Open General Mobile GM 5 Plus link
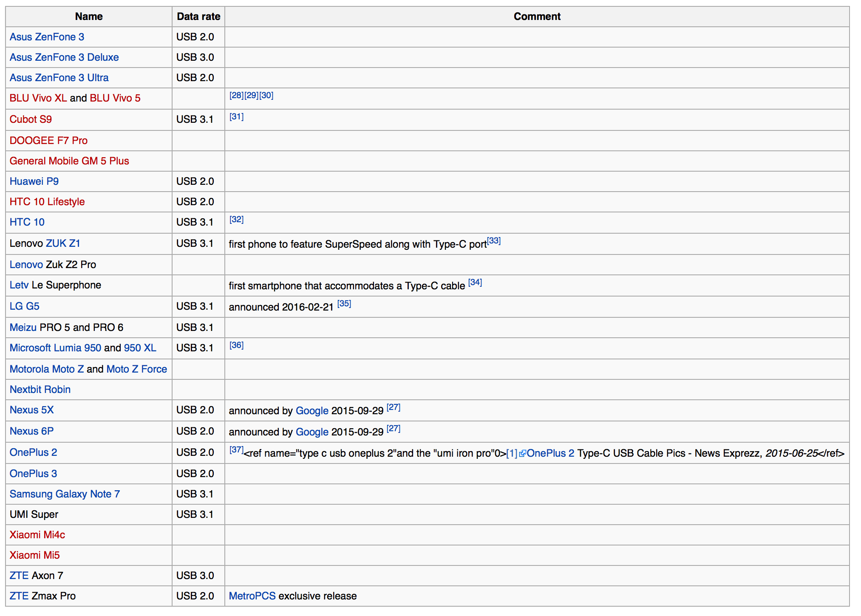The height and width of the screenshot is (616, 861). [x=69, y=161]
